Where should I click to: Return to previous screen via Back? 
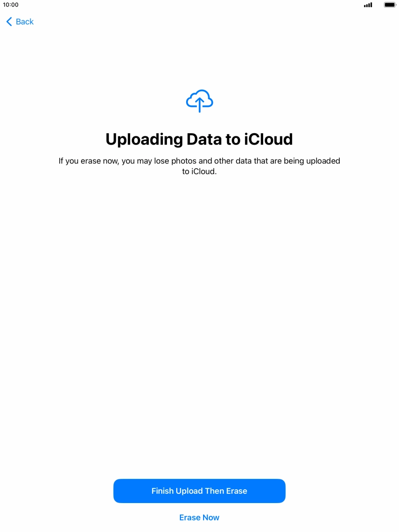pos(20,22)
